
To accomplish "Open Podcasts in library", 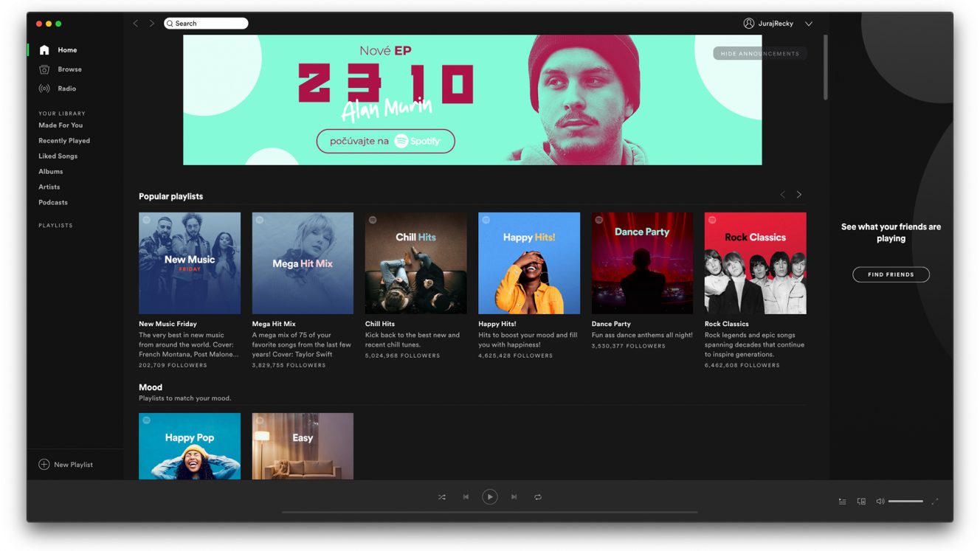I will tap(53, 203).
